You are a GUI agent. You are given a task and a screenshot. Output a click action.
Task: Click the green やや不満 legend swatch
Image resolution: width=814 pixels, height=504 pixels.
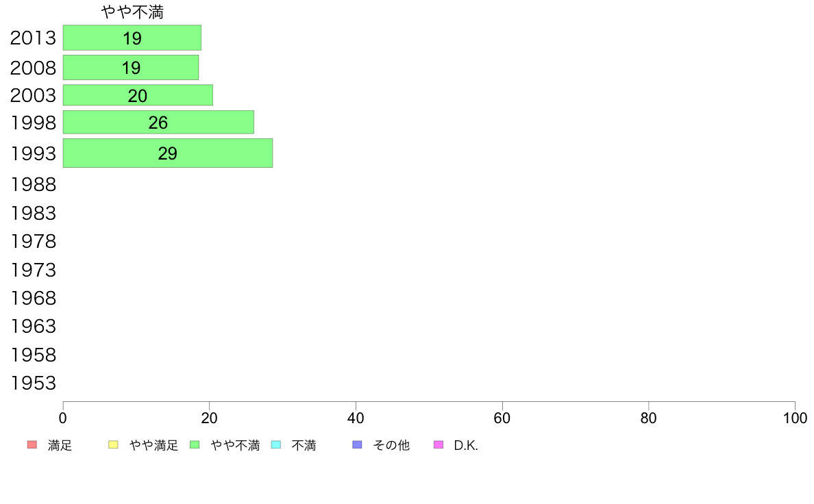[x=195, y=445]
